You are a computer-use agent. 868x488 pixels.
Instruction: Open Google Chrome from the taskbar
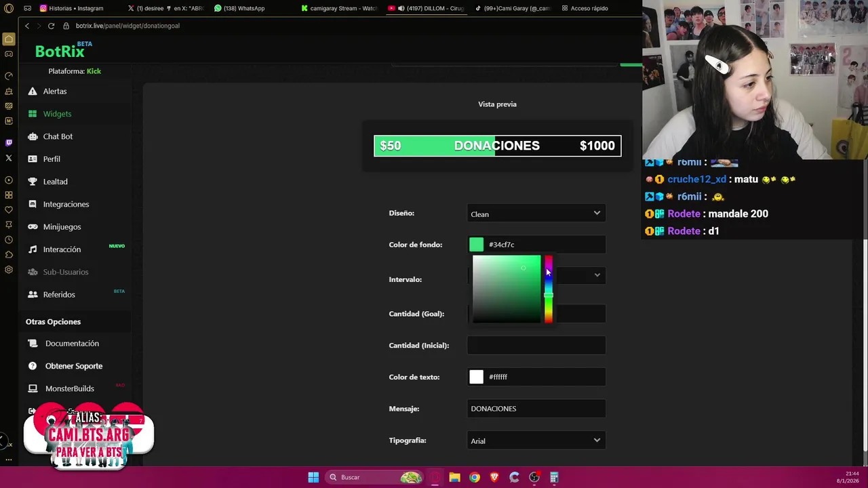click(x=475, y=477)
